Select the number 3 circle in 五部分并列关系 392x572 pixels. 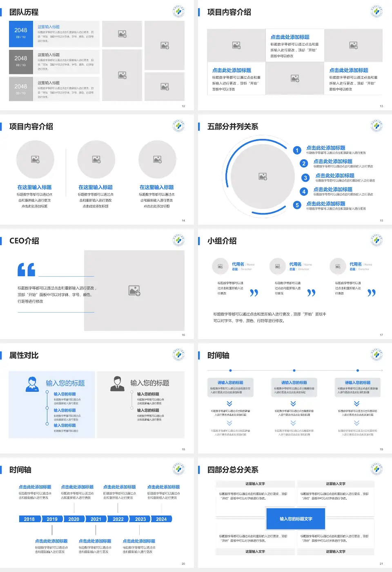pyautogui.click(x=305, y=178)
